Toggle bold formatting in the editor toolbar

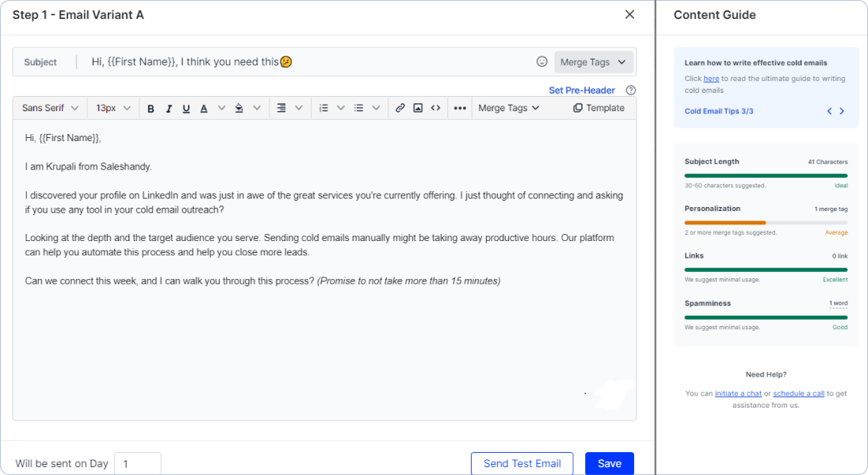click(151, 109)
